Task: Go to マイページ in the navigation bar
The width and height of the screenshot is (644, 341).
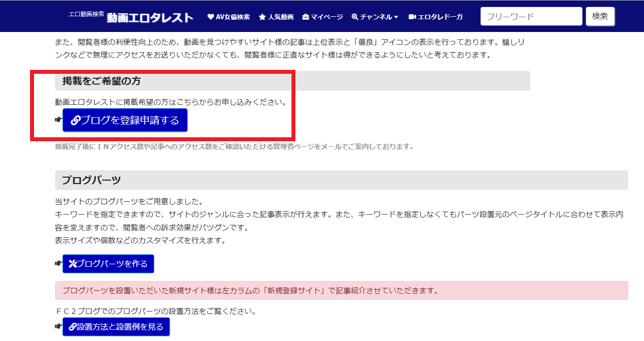Action: pos(326,17)
